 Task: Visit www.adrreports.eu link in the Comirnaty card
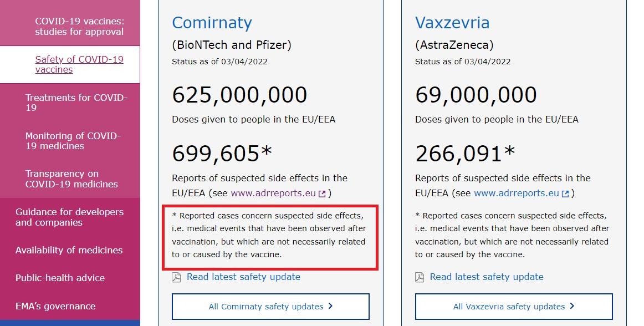tap(273, 193)
